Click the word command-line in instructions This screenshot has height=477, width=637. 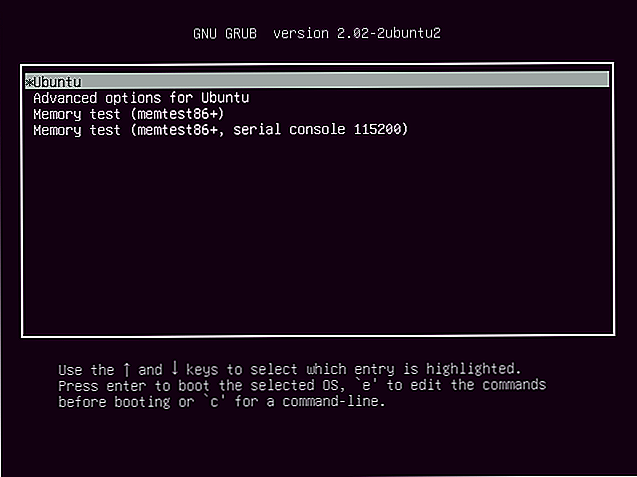tap(331, 401)
